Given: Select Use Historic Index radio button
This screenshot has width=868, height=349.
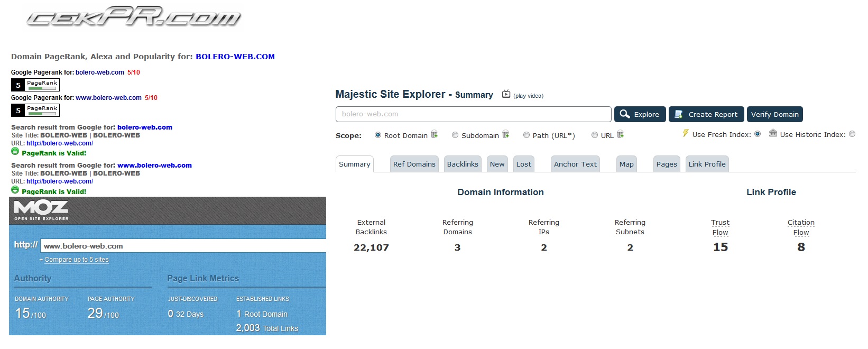Looking at the screenshot, I should click(x=852, y=134).
